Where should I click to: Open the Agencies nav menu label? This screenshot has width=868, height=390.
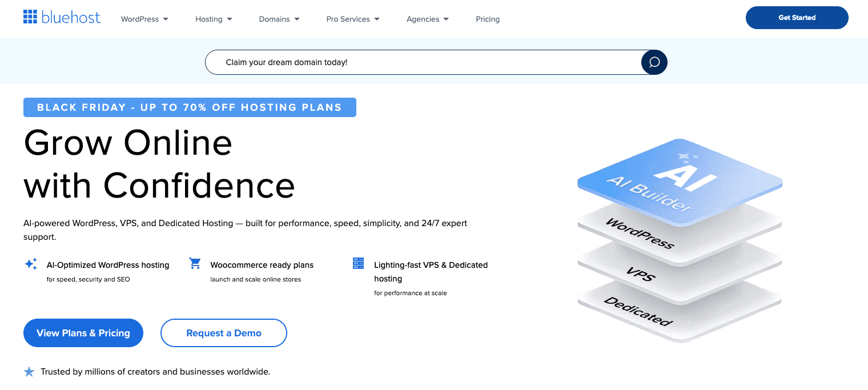click(x=423, y=19)
